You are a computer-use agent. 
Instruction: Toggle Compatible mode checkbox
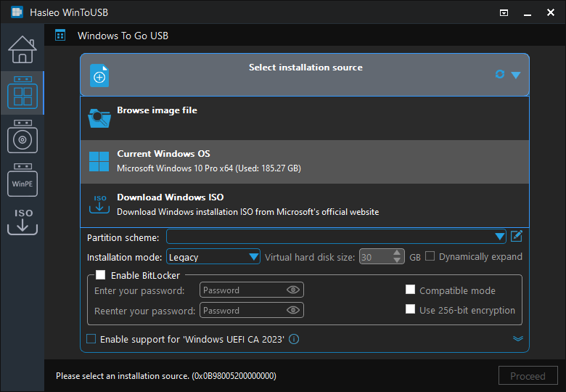click(x=410, y=290)
